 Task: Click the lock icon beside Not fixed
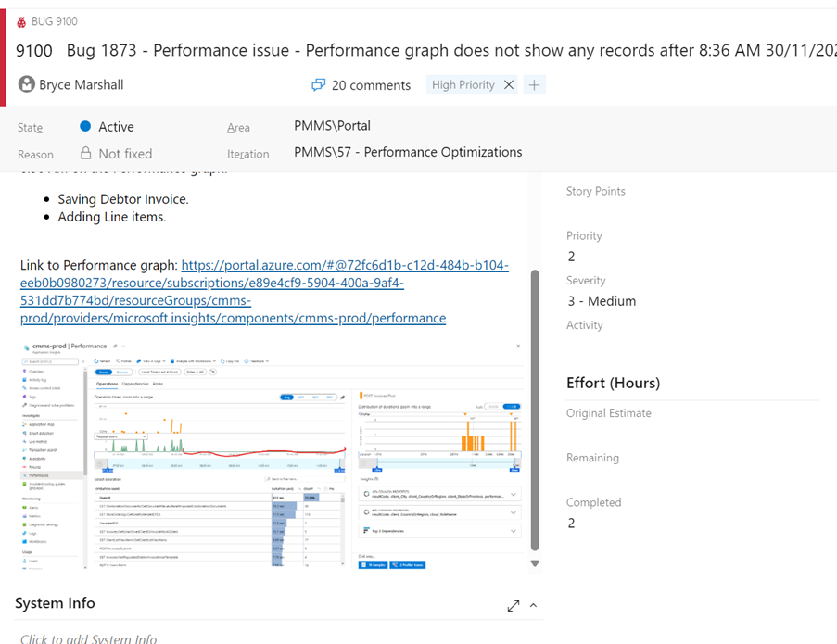coord(86,154)
